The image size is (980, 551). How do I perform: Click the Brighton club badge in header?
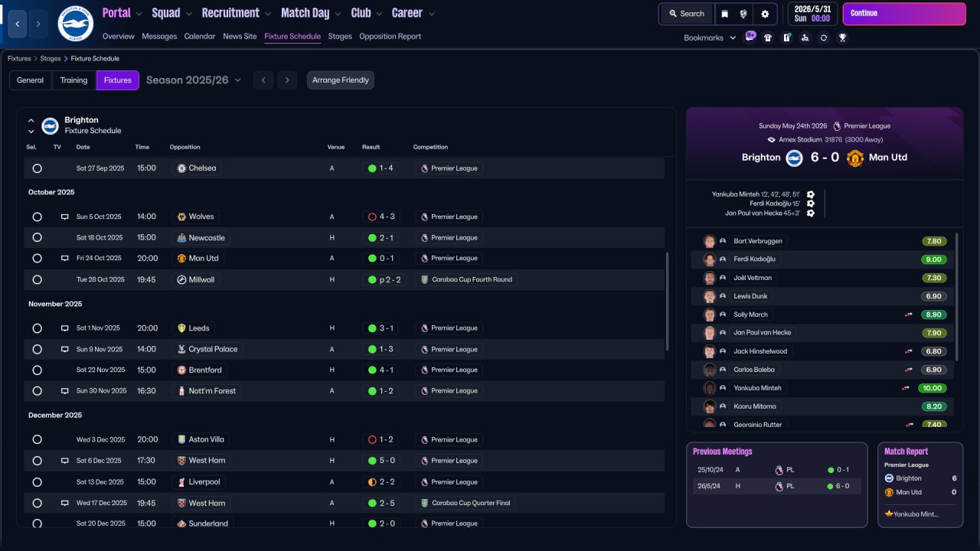pos(75,24)
